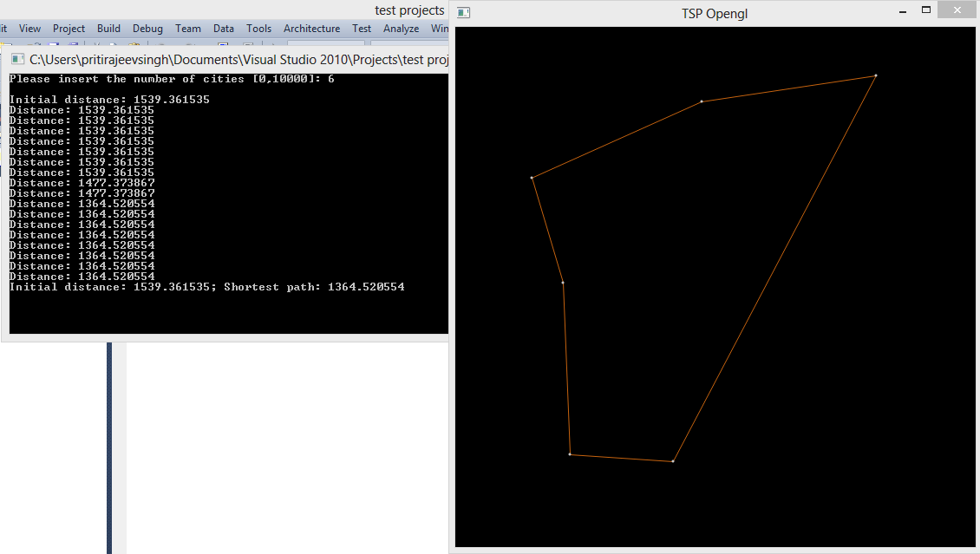The width and height of the screenshot is (980, 554).
Task: Open the Architecture menu
Action: pyautogui.click(x=312, y=29)
